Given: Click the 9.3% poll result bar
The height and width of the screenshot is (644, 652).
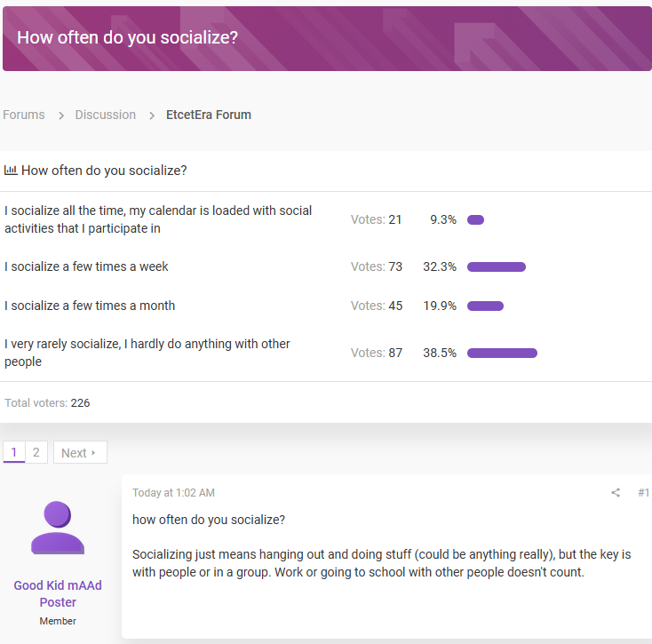Looking at the screenshot, I should pyautogui.click(x=475, y=219).
